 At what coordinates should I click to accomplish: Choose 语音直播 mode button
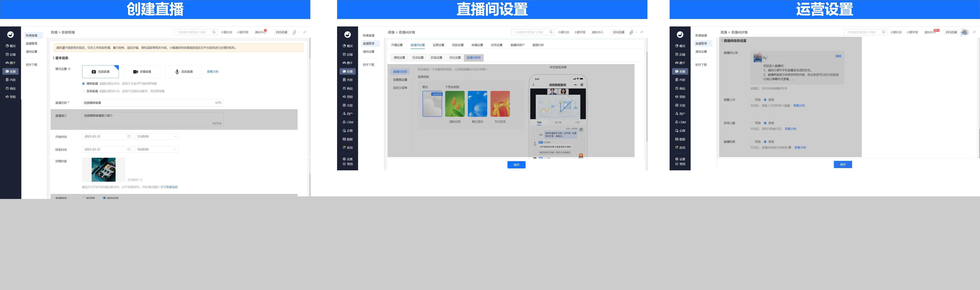coord(184,72)
